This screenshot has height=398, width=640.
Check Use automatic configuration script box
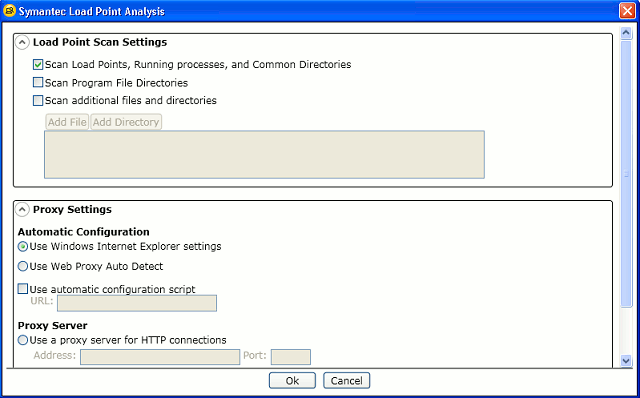tap(23, 289)
